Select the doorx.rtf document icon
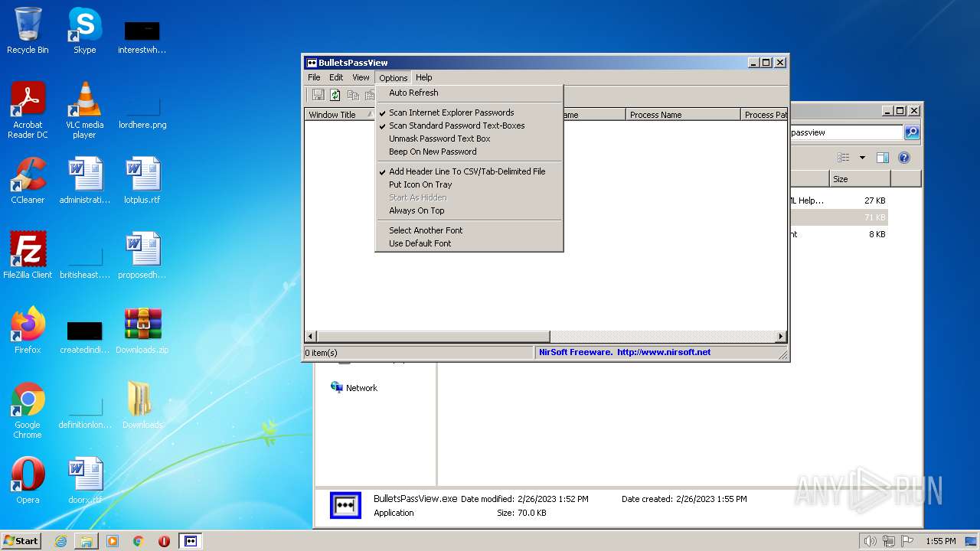 point(84,481)
